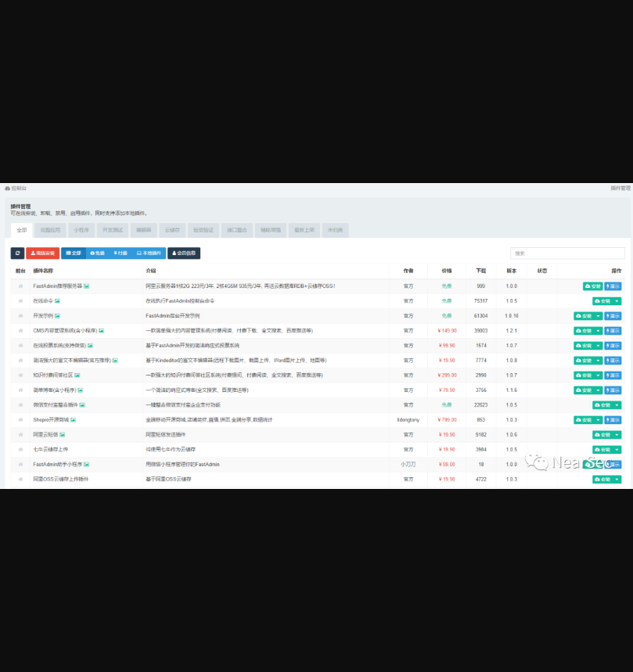Open the screenshot icon next to 开发示例
The height and width of the screenshot is (672, 633).
tap(57, 316)
